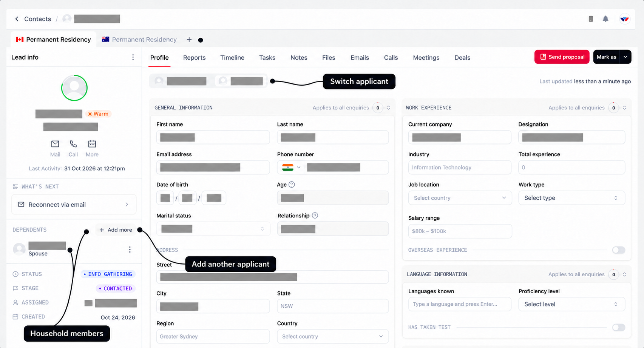This screenshot has height=348, width=644.
Task: Expand Work Experience section arrows
Action: (x=624, y=108)
